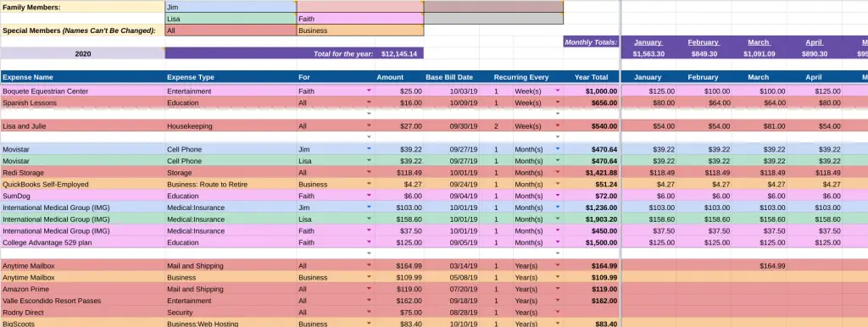Click the Expense Name column header
Viewport: 868px width, 327px height.
tap(82, 77)
